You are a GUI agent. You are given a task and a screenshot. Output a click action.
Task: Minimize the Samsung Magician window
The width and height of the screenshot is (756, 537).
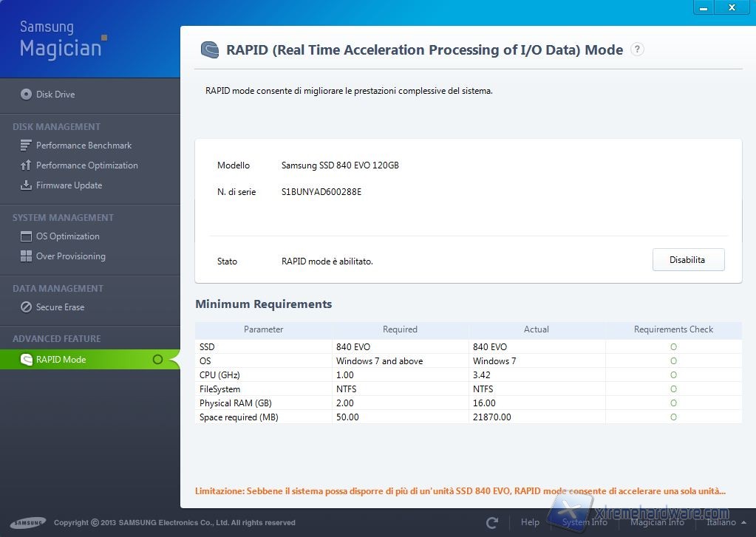coord(705,7)
